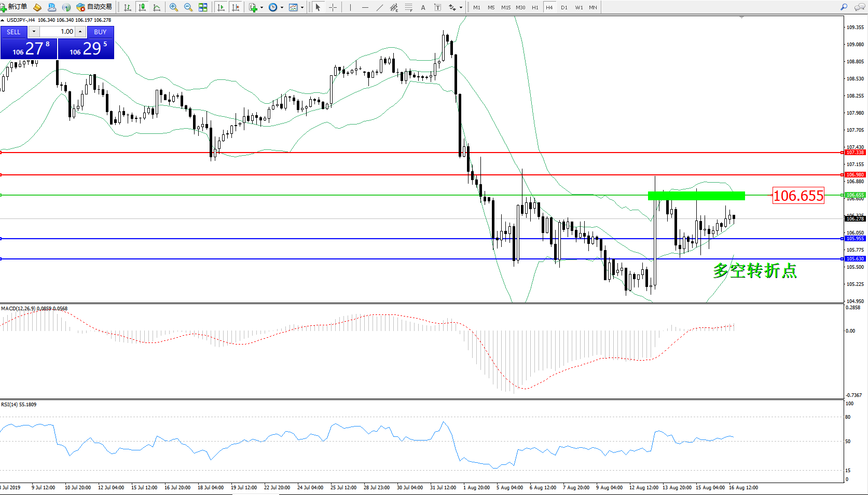868x495 pixels.
Task: Select the Crosshair cursor tool
Action: click(x=333, y=7)
